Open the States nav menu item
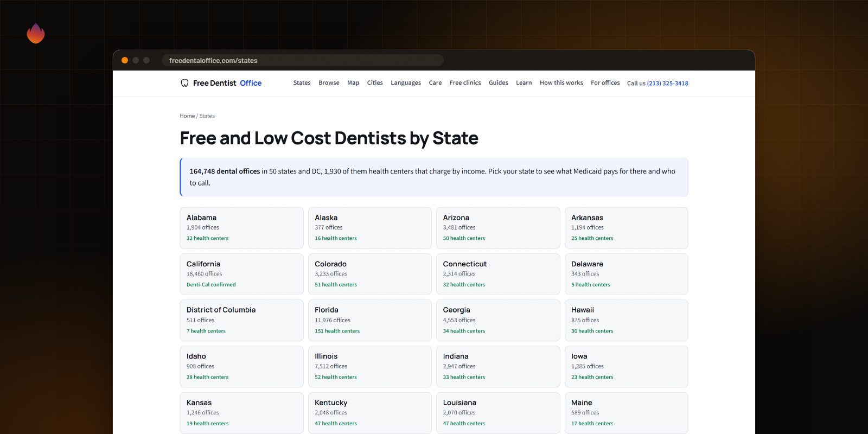This screenshot has height=434, width=868. (302, 83)
